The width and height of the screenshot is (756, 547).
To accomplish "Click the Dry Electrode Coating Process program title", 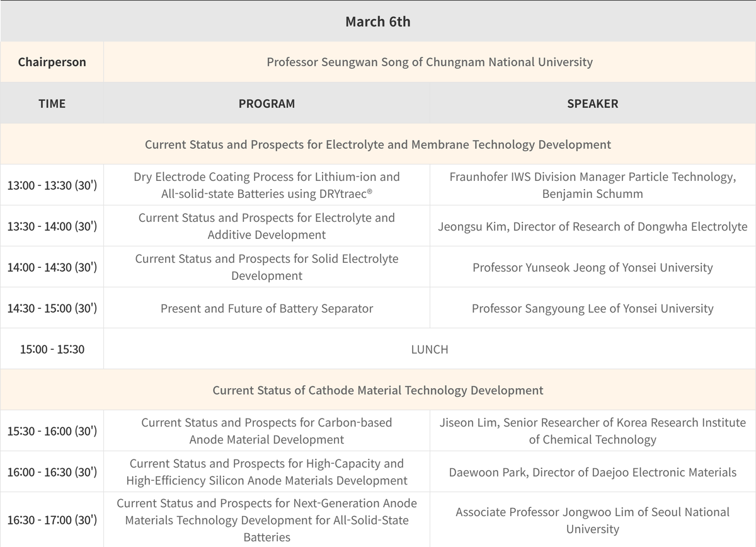I will pyautogui.click(x=266, y=185).
